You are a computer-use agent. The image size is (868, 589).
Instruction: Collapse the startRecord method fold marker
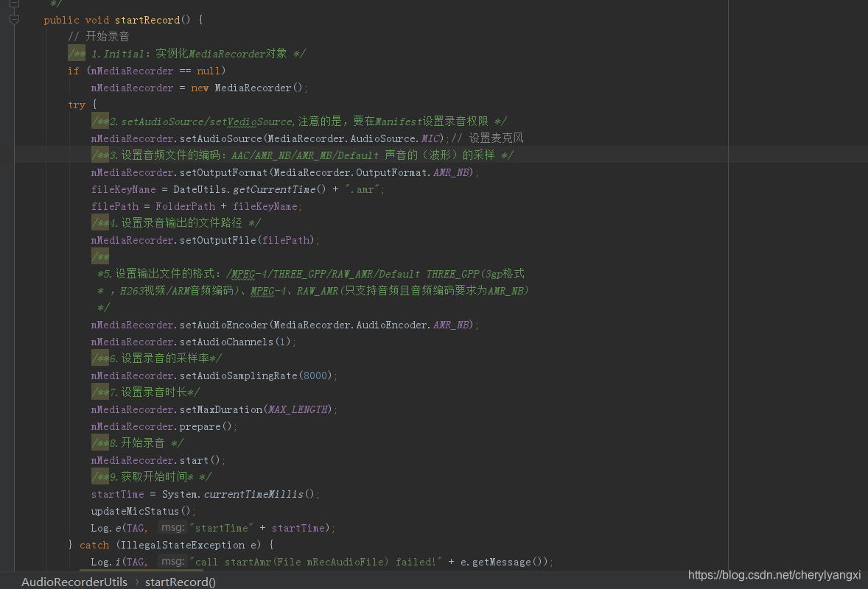pos(15,20)
